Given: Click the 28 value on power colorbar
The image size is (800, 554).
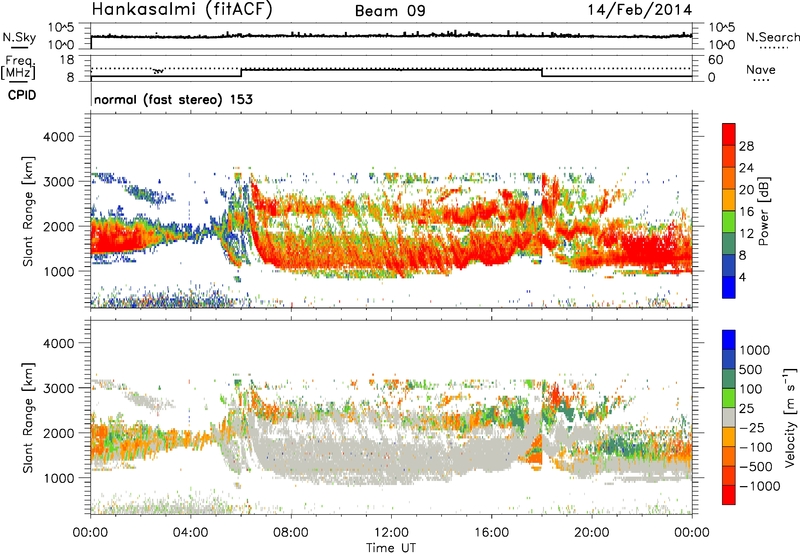Looking at the screenshot, I should click(x=746, y=146).
